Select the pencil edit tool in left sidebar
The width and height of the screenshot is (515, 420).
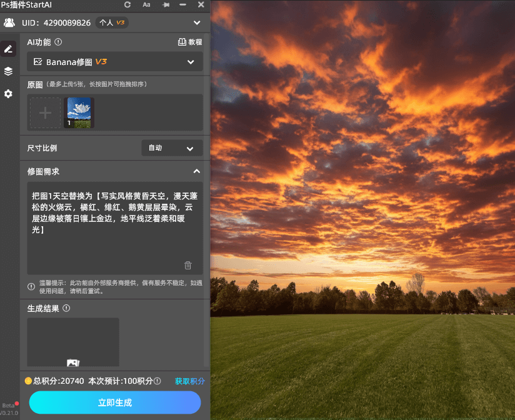tap(8, 49)
